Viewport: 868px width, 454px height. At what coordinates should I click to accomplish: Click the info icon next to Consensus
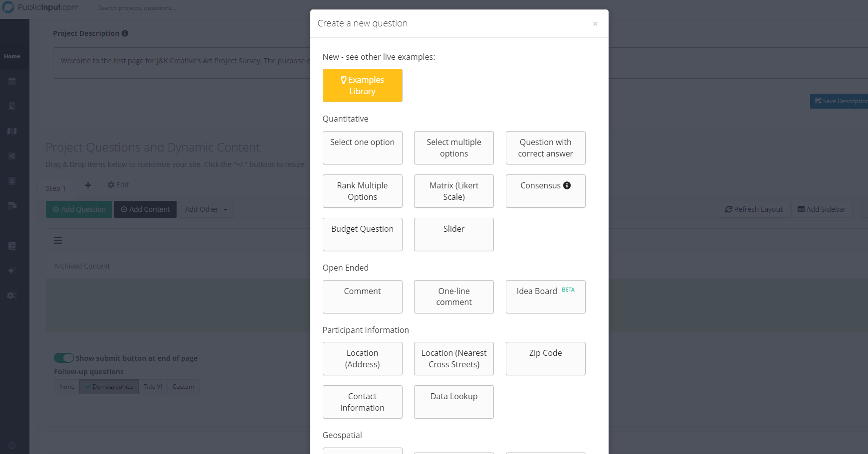[567, 185]
